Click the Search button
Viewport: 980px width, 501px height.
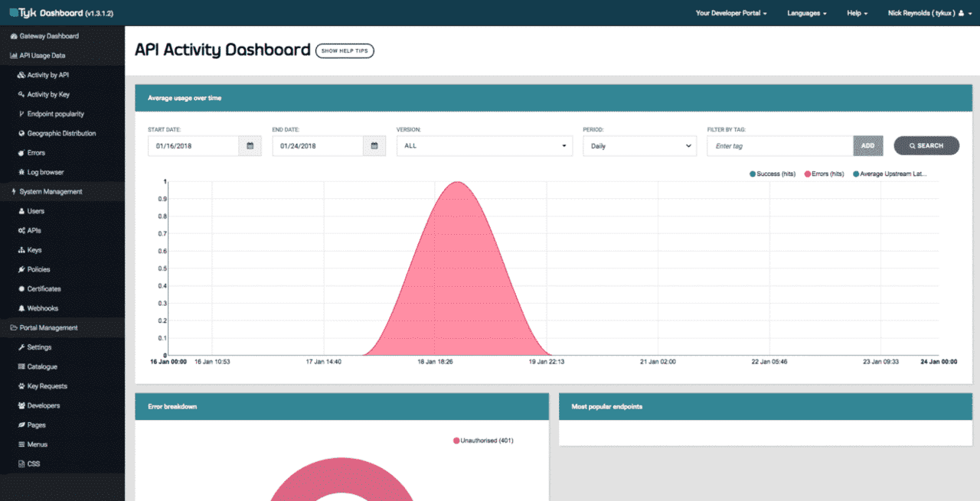point(926,145)
